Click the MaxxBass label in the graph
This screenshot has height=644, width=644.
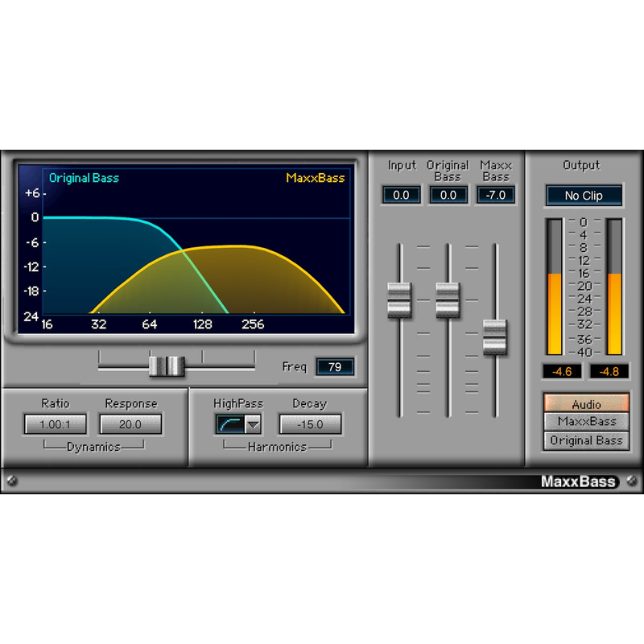tap(317, 179)
